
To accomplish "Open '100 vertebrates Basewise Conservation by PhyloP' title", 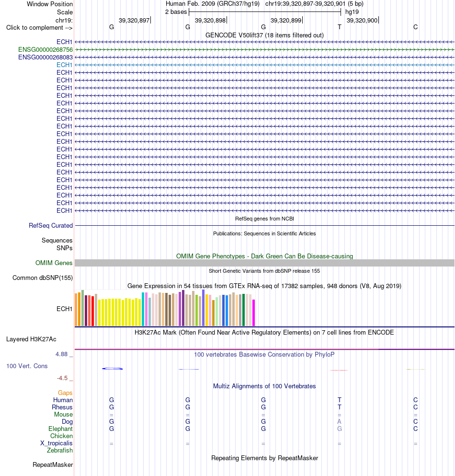I will tap(264, 355).
